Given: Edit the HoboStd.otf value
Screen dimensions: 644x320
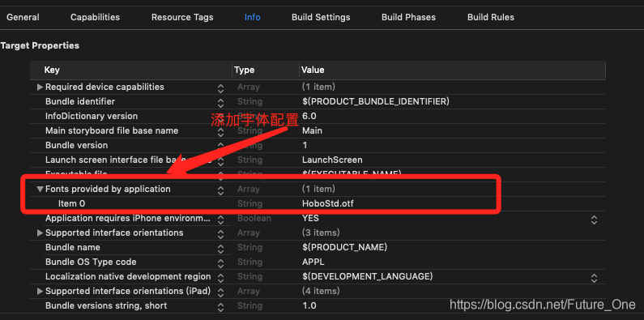Looking at the screenshot, I should [327, 204].
